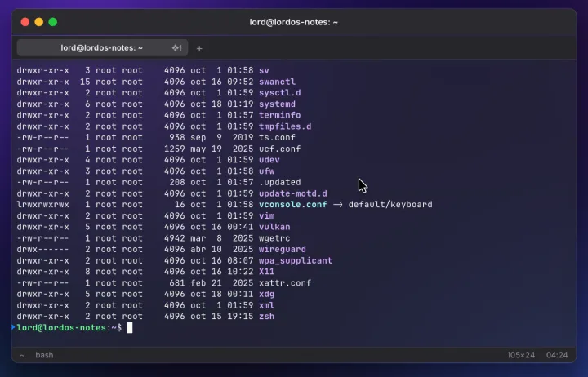Click the xml directory name
Screen dimensions: 588x377
click(266, 305)
